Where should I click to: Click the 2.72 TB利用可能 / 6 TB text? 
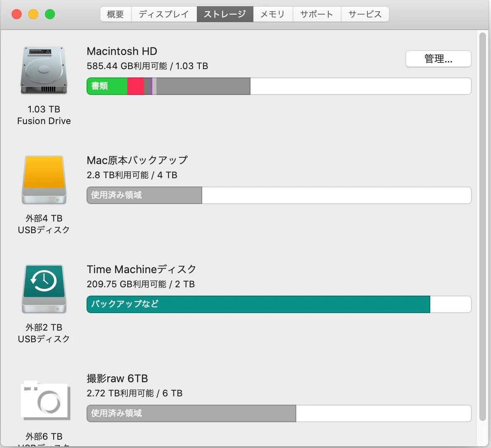134,393
